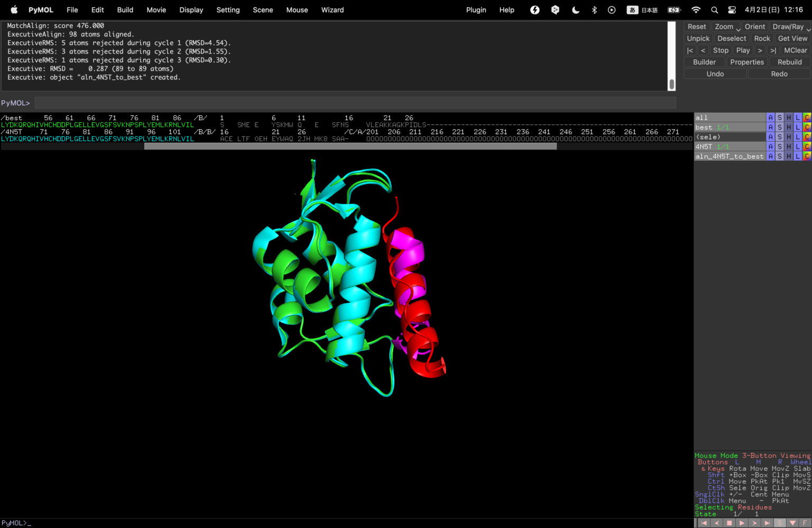This screenshot has width=812, height=528.
Task: Click the PyMOL command input field
Action: [355, 103]
